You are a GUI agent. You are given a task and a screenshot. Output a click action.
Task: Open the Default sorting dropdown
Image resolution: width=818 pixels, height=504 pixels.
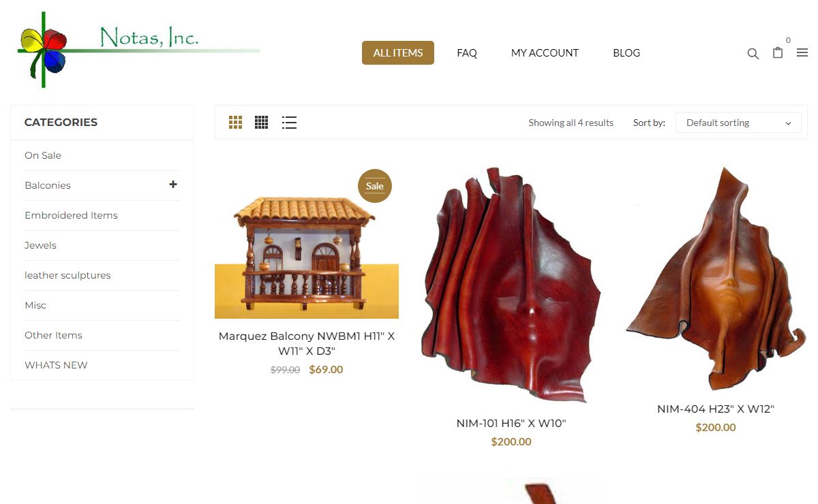coord(738,123)
